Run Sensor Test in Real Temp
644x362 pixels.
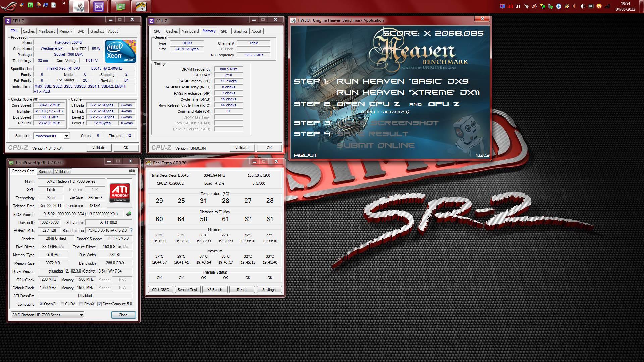pyautogui.click(x=187, y=290)
